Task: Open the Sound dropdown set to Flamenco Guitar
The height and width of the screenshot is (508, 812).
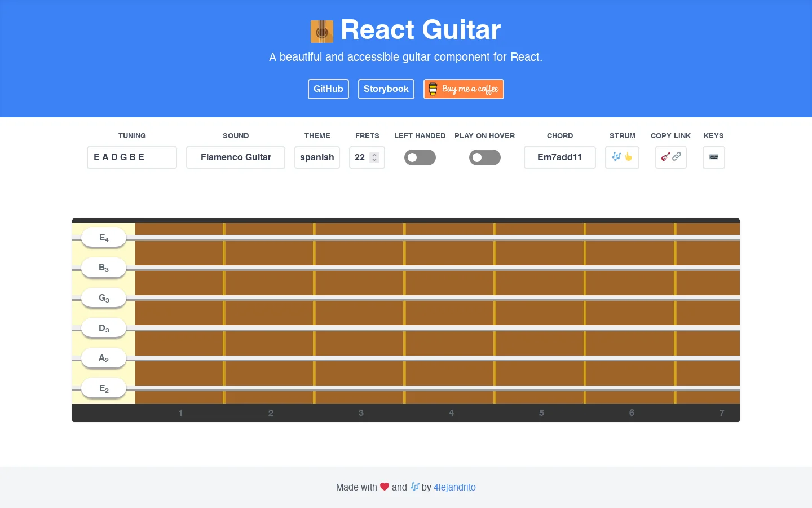Action: click(236, 157)
